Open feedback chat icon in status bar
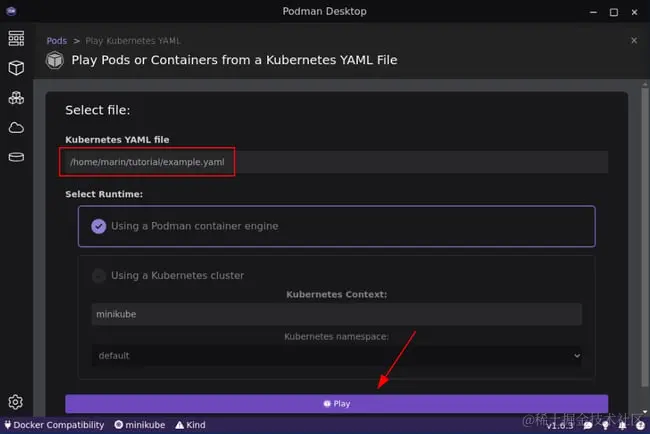Image resolution: width=650 pixels, height=434 pixels. pos(588,426)
